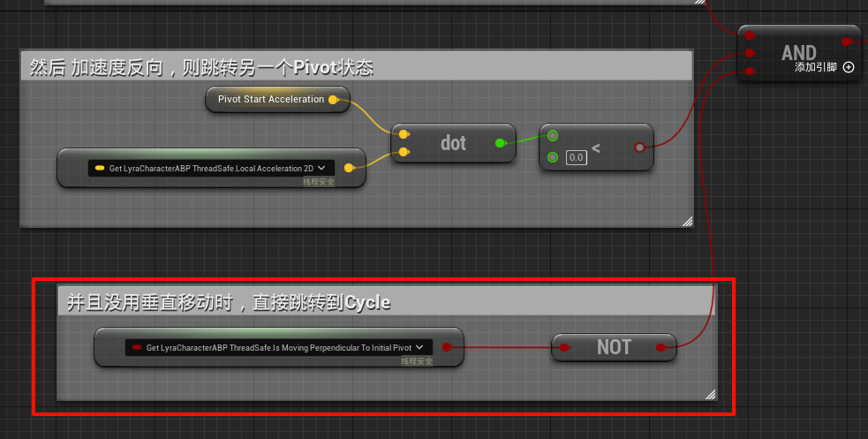Click the NOT node's input pin

click(x=564, y=348)
